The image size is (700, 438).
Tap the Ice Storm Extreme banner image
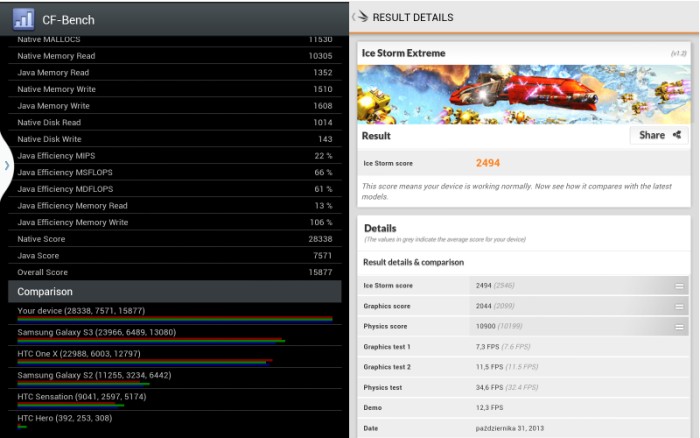pos(524,94)
